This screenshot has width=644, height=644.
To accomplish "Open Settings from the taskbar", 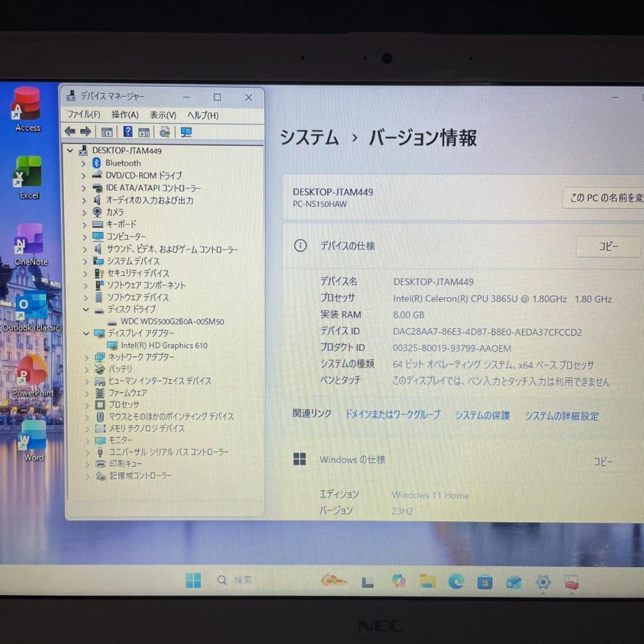I will [542, 581].
